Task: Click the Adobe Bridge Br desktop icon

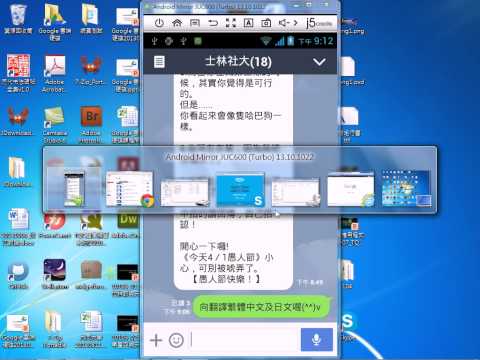Action: click(91, 124)
